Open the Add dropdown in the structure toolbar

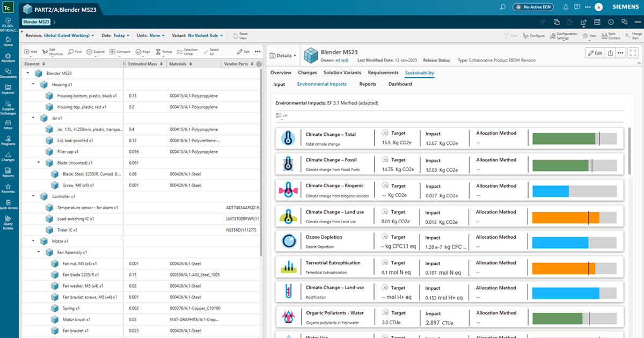coord(32,52)
